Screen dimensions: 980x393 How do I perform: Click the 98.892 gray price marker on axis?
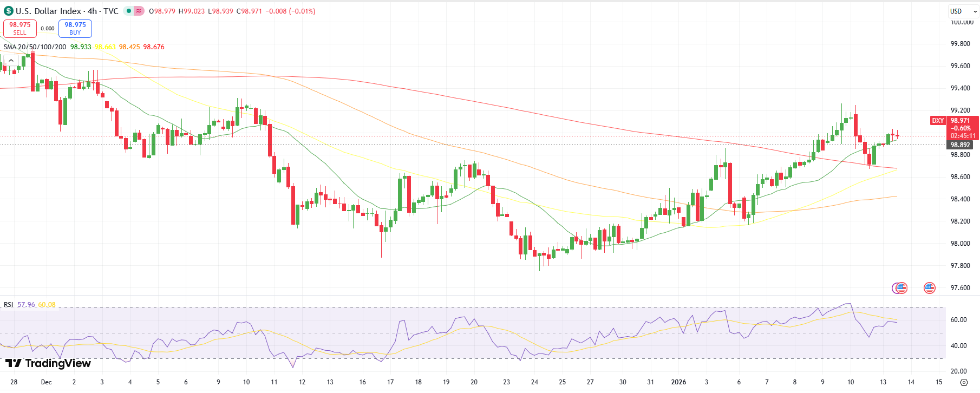[960, 145]
